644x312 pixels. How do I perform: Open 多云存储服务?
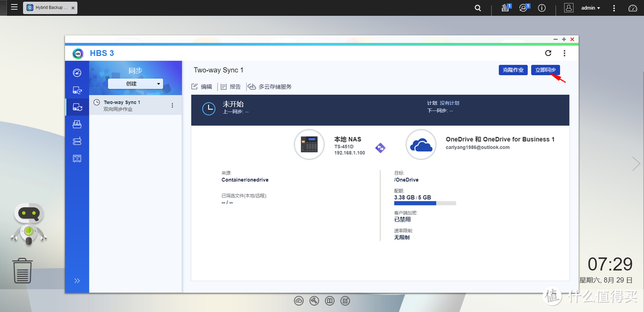click(270, 86)
